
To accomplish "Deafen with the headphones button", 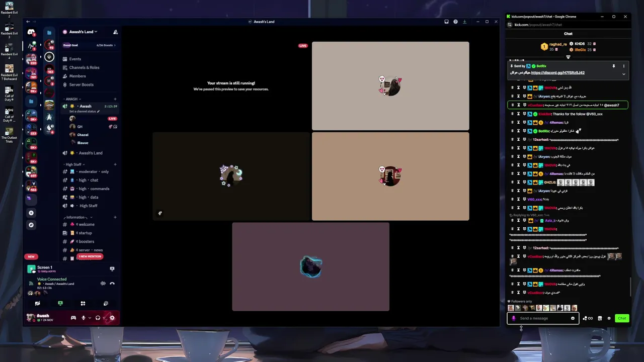I will pyautogui.click(x=98, y=318).
